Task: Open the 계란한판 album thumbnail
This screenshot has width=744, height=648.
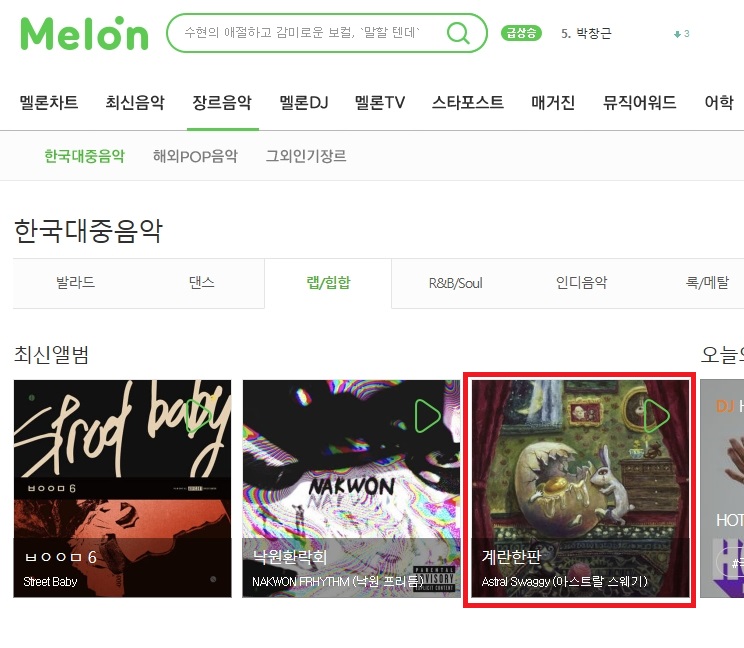Action: [x=580, y=489]
